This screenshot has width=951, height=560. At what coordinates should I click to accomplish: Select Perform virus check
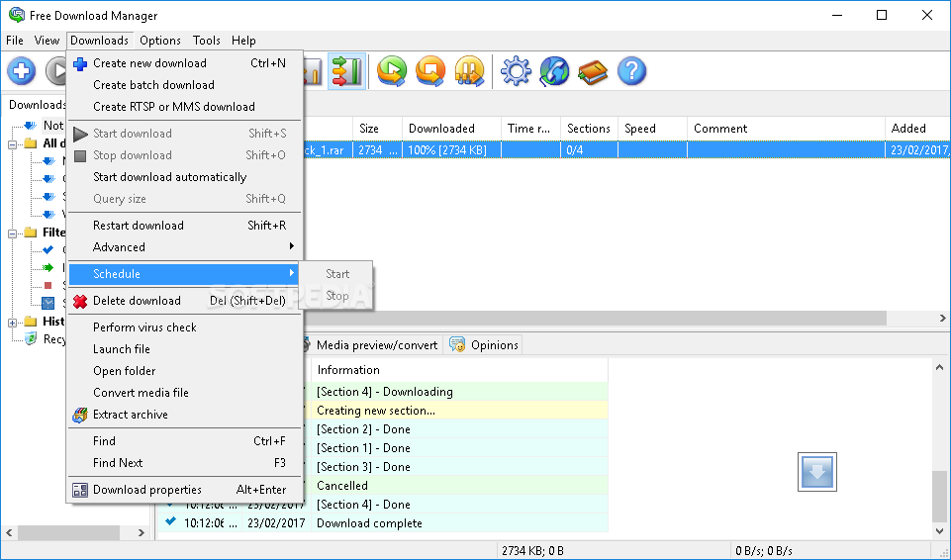185,327
